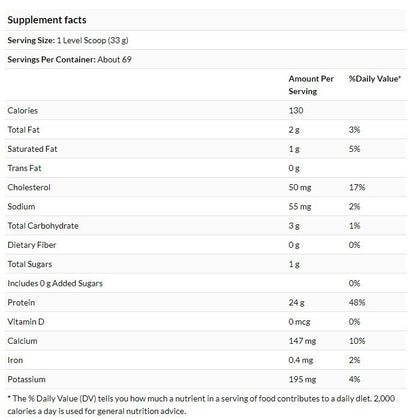The image size is (416, 420).
Task: Select the Total Fat row label
Action: [x=24, y=130]
